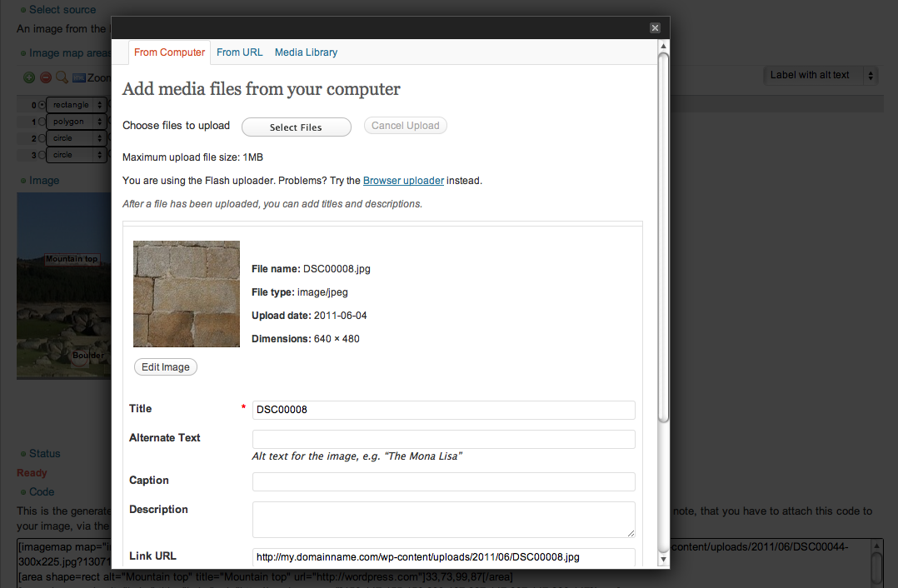898x588 pixels.
Task: Switch to the Media Library tab
Action: click(x=306, y=52)
